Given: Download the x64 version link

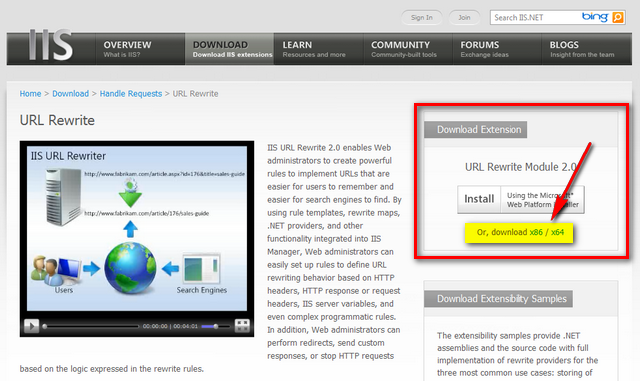Looking at the screenshot, I should click(x=557, y=232).
